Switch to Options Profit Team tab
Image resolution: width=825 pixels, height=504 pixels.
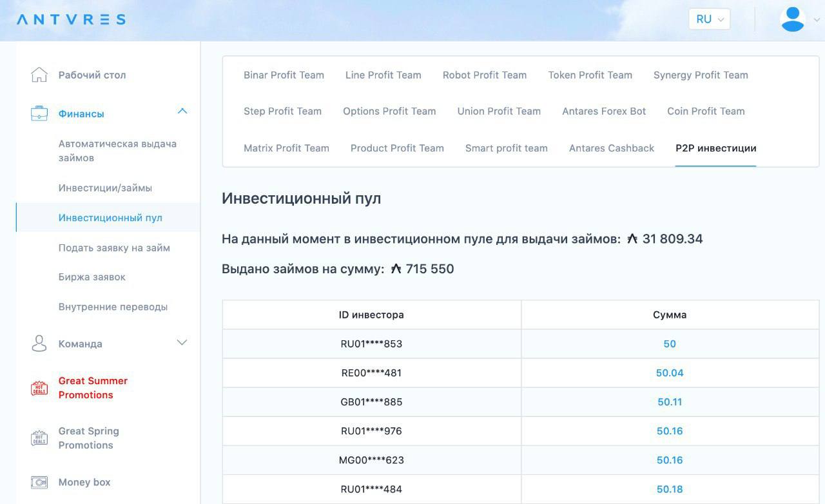389,111
